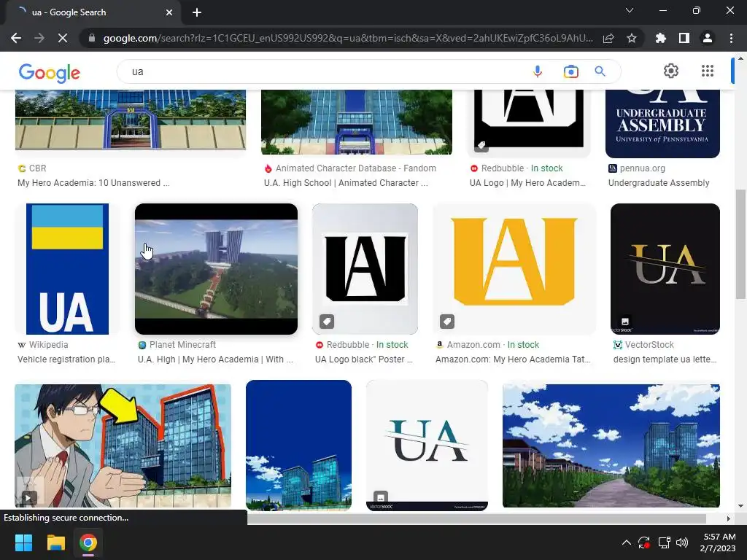
Task: Click the U.A. High My Hero Academia caption
Action: coord(215,359)
